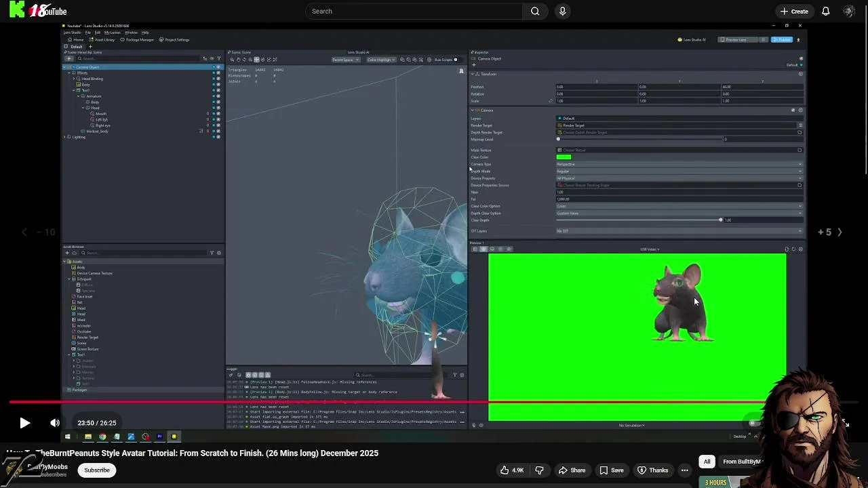Click the Publish button

tap(782, 39)
